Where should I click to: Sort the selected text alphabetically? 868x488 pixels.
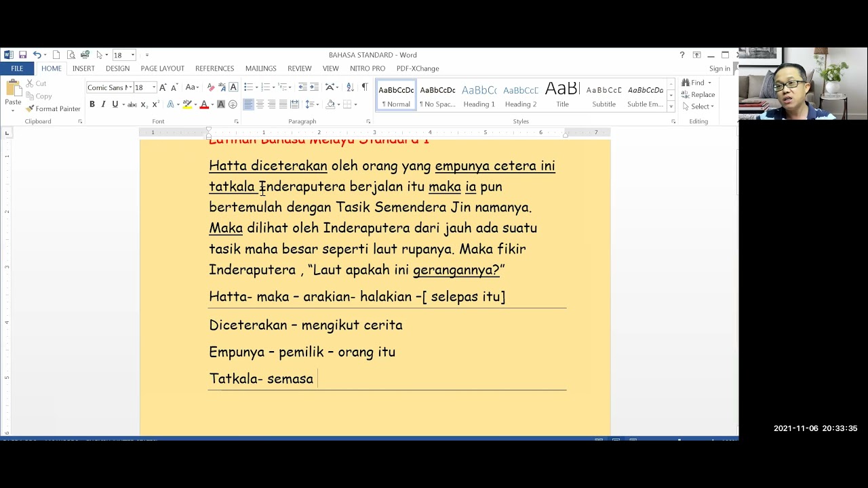tap(350, 87)
